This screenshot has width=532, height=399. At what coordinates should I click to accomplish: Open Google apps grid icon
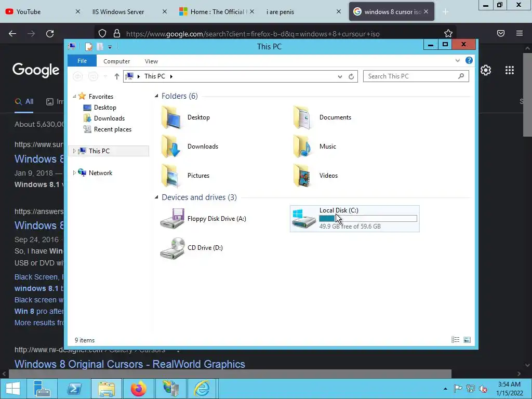tap(509, 70)
